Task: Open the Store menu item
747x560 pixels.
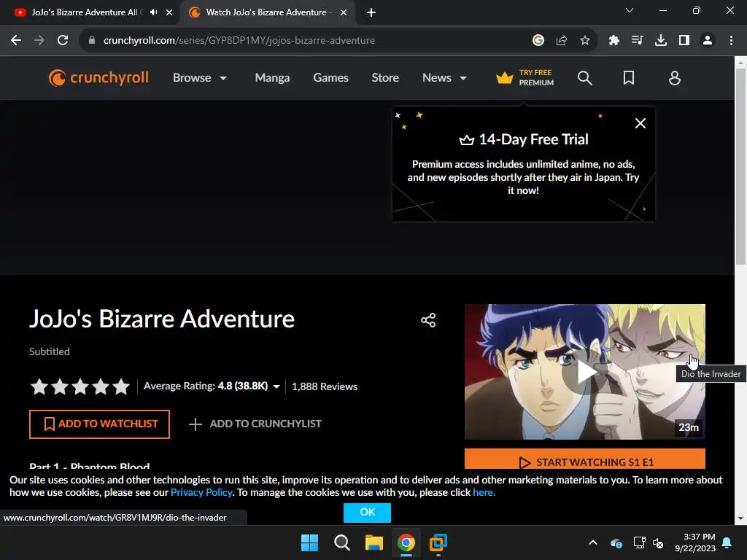Action: [385, 78]
